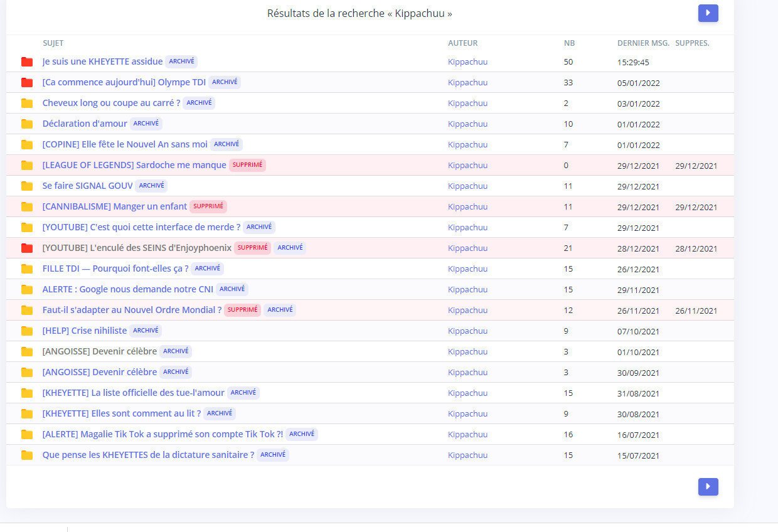Screen dimensions: 778x532
Task: Click the folder icon beside "Cheveux long ou coupe au carré ?"
Action: (x=27, y=103)
